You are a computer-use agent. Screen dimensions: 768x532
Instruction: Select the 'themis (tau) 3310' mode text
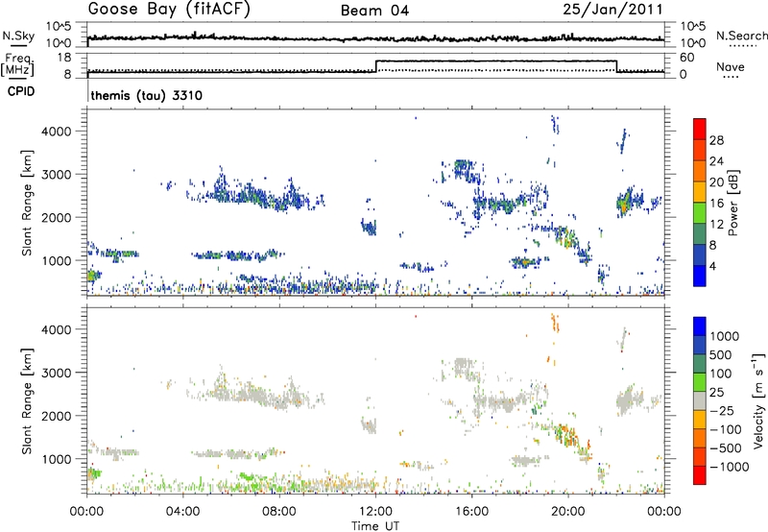pyautogui.click(x=147, y=95)
